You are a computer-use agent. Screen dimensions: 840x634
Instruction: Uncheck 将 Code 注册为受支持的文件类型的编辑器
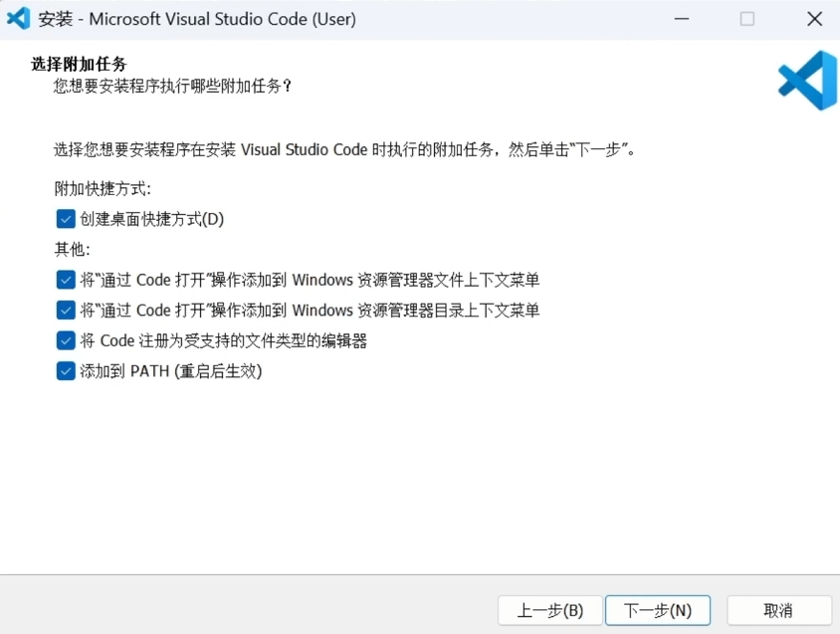point(66,341)
